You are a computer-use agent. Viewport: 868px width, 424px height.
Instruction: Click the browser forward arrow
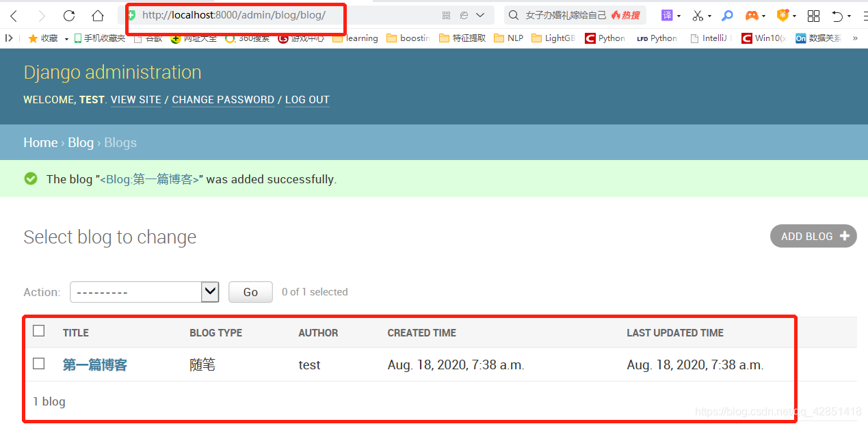click(42, 16)
